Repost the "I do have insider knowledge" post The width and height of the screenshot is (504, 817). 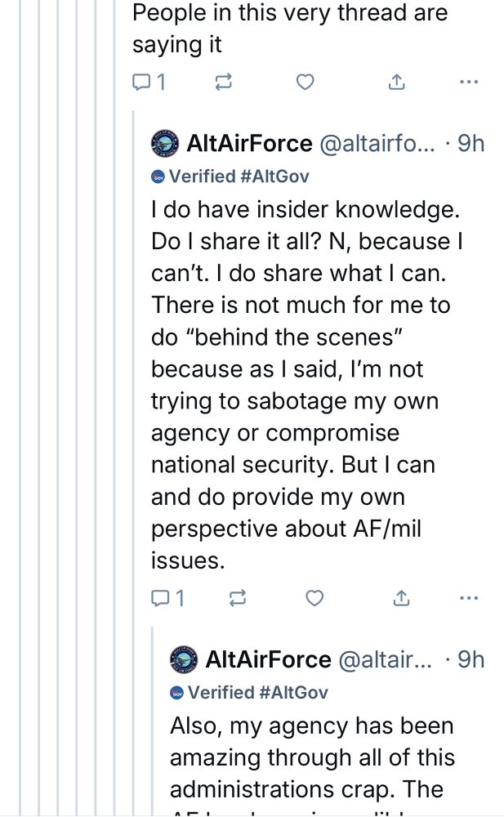238,599
